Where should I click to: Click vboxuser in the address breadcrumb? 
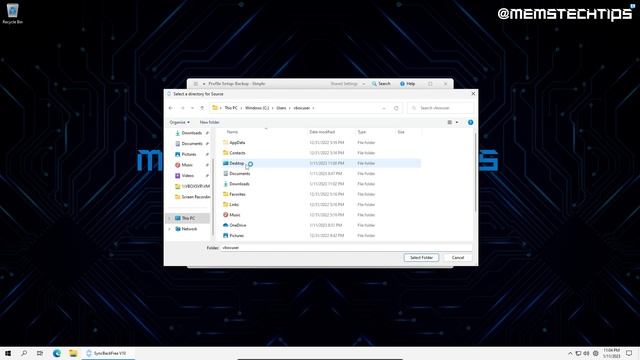click(302, 108)
